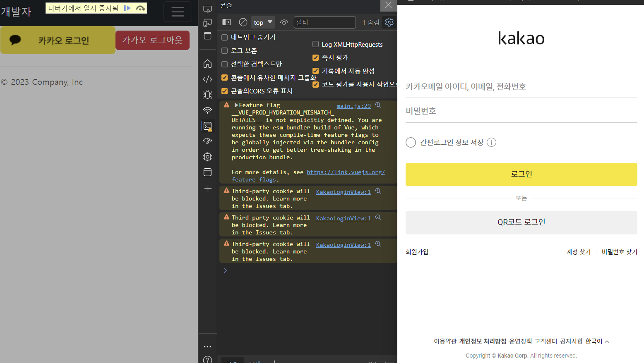Click magnifier icon beside main.js:29
644x363 pixels.
[378, 105]
